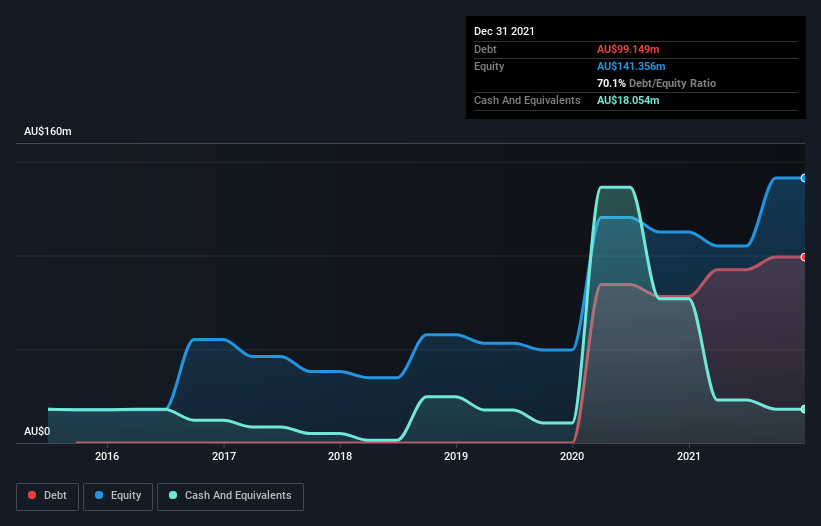Toggle the Debt series legend button
821x526 pixels.
48,496
